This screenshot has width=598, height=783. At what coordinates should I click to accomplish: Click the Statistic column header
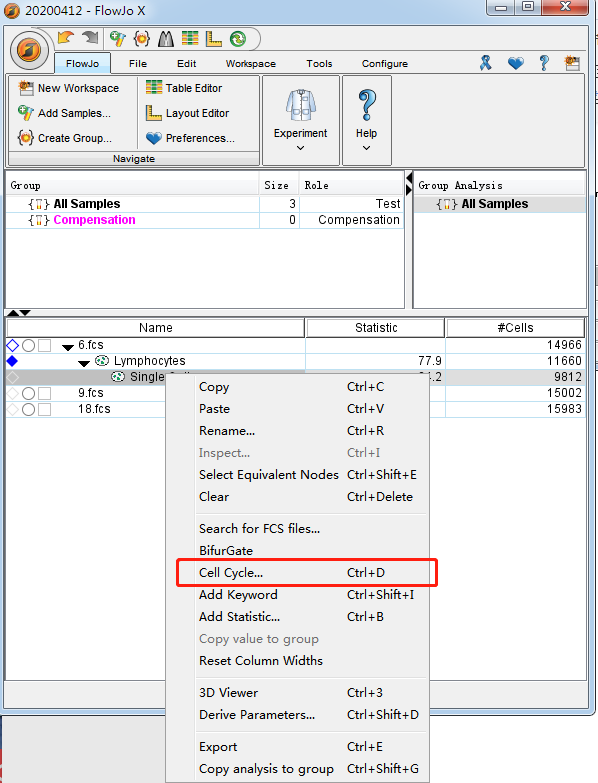click(x=376, y=328)
